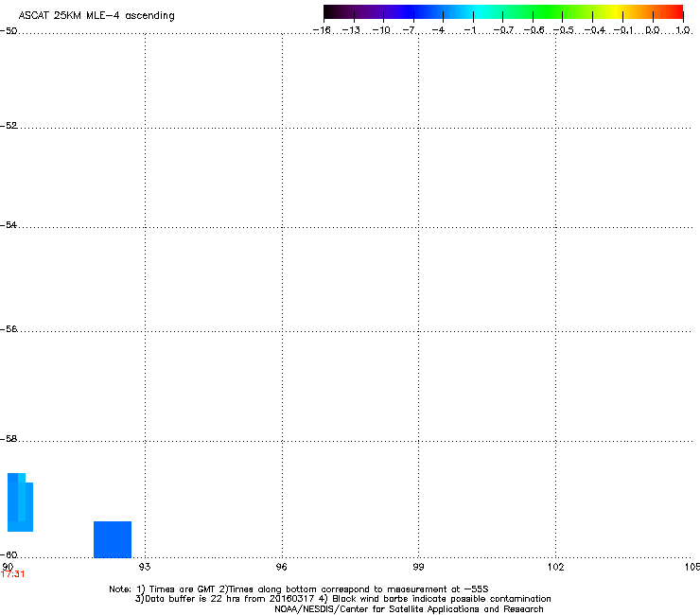Click the 'ASCAT 25KM MLE-4 ascending' title

tap(96, 16)
